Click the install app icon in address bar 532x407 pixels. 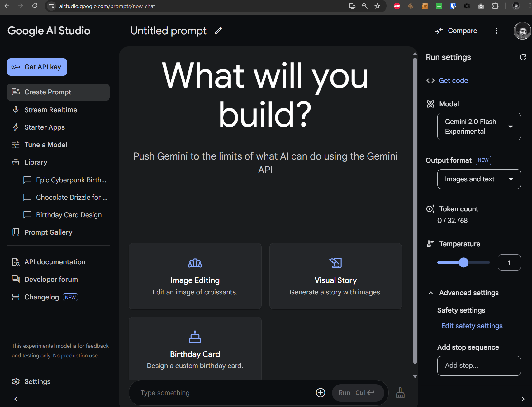tap(352, 6)
